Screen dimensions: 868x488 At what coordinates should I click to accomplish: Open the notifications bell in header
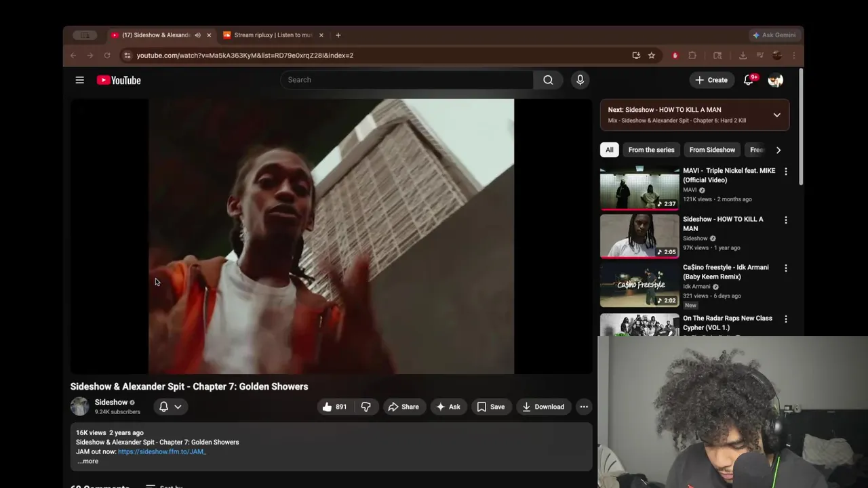tap(749, 80)
